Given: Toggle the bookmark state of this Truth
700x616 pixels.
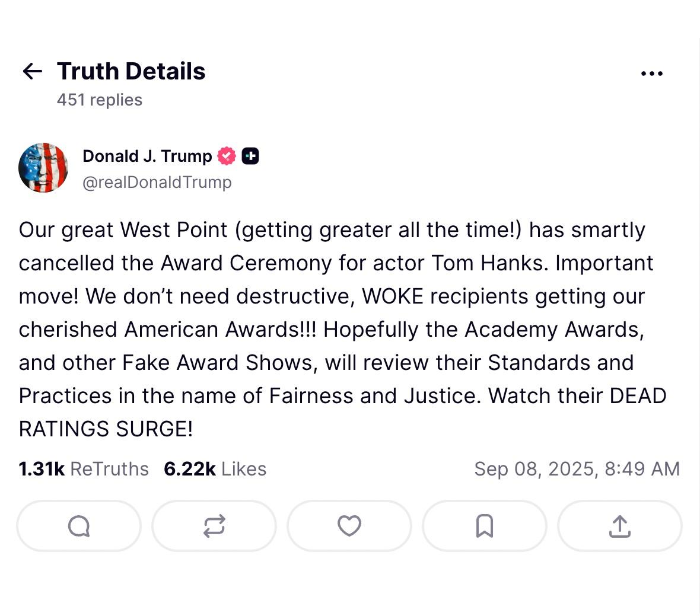Looking at the screenshot, I should [x=484, y=526].
